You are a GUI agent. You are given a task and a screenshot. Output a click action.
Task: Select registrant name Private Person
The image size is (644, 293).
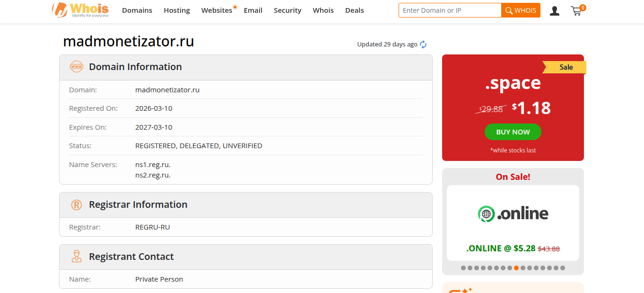pyautogui.click(x=159, y=279)
